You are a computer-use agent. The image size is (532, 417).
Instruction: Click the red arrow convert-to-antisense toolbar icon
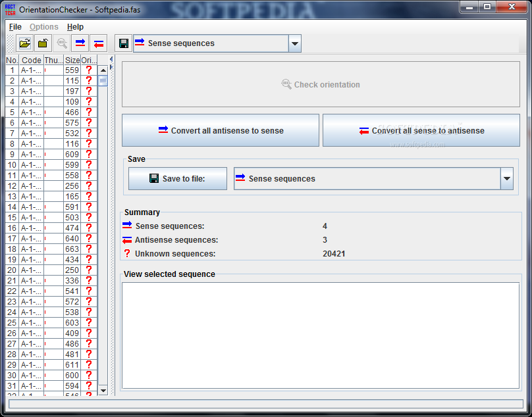[98, 43]
